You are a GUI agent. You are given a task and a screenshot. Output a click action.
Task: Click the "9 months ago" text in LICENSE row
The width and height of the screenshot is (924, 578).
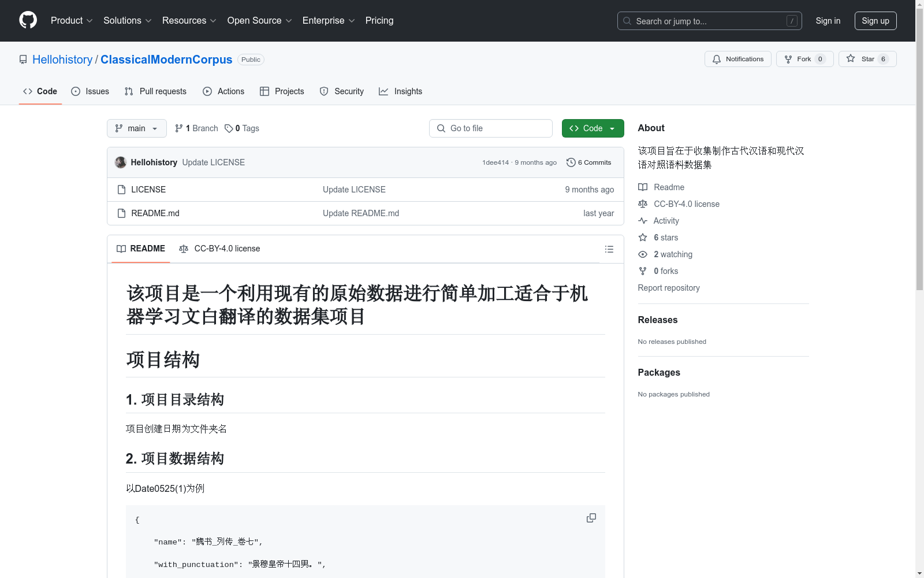590,190
